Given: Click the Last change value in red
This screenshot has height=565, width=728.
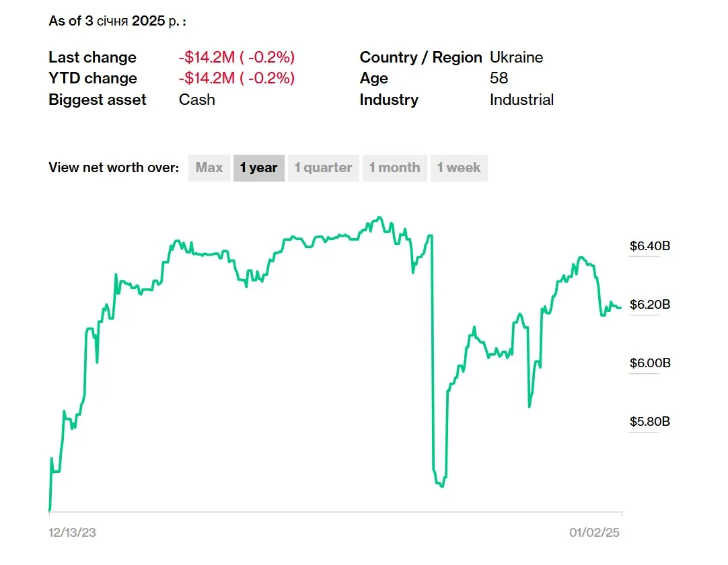Looking at the screenshot, I should (x=237, y=57).
